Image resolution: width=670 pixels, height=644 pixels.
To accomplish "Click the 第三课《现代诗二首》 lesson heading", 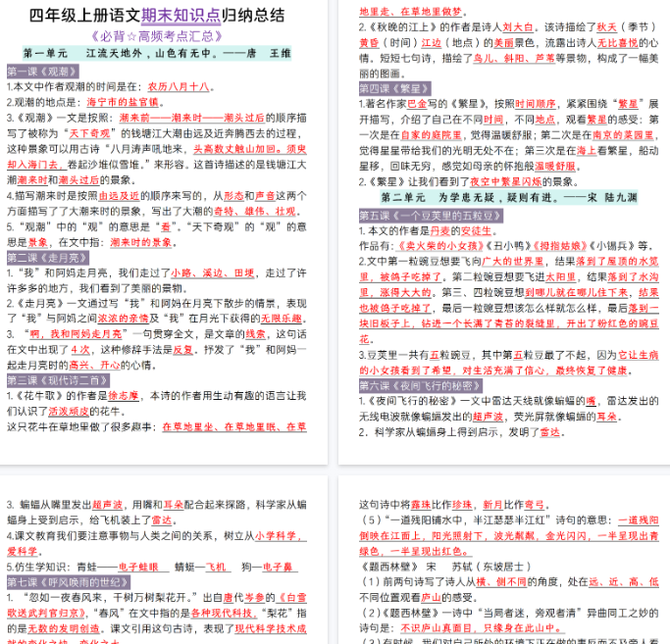I will [x=58, y=380].
